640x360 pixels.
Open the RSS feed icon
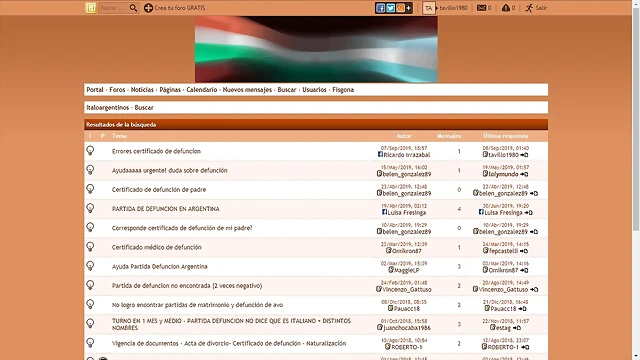tap(400, 8)
